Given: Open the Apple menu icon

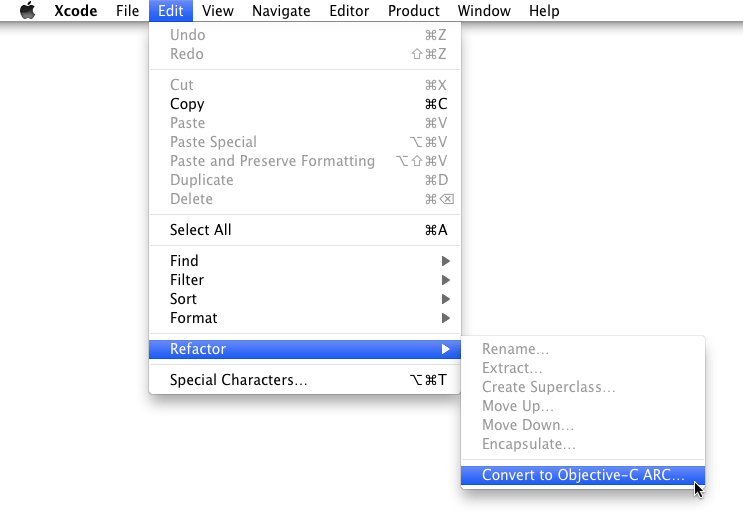Looking at the screenshot, I should (x=28, y=11).
